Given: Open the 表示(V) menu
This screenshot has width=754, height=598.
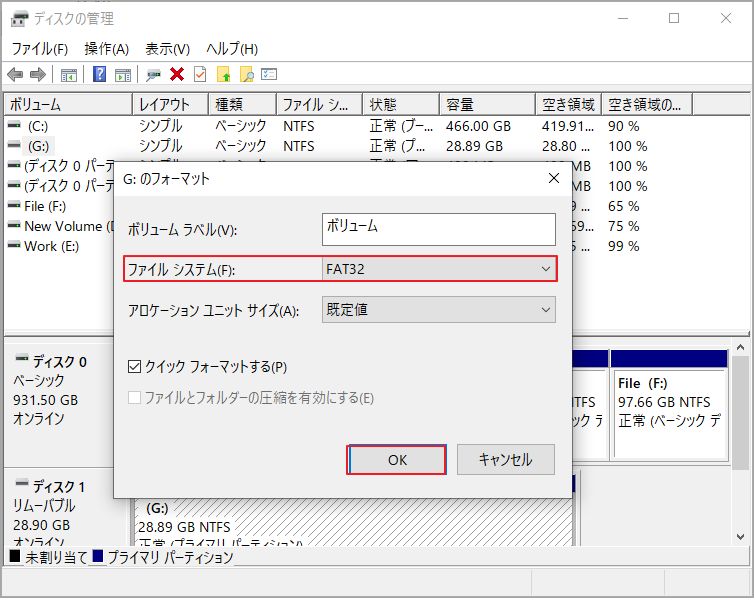Looking at the screenshot, I should pos(167,49).
